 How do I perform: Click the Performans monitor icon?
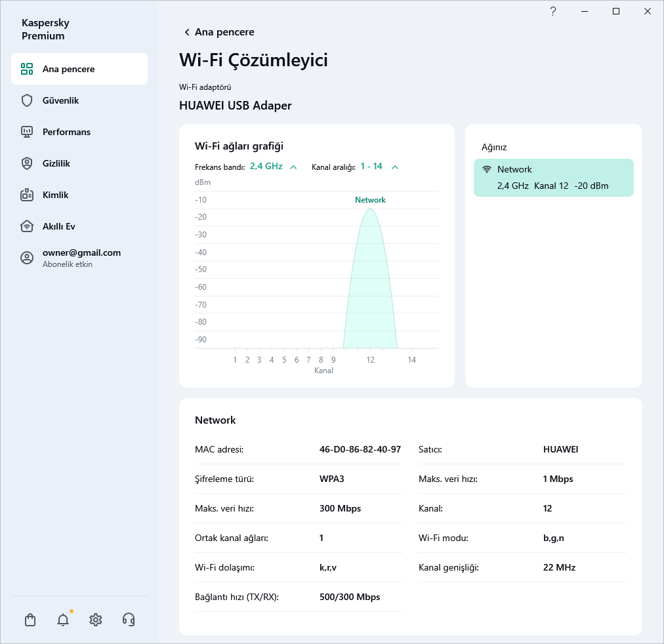tap(27, 132)
